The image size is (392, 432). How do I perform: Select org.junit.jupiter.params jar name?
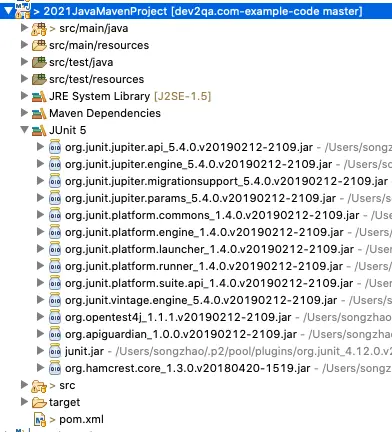tap(200, 198)
